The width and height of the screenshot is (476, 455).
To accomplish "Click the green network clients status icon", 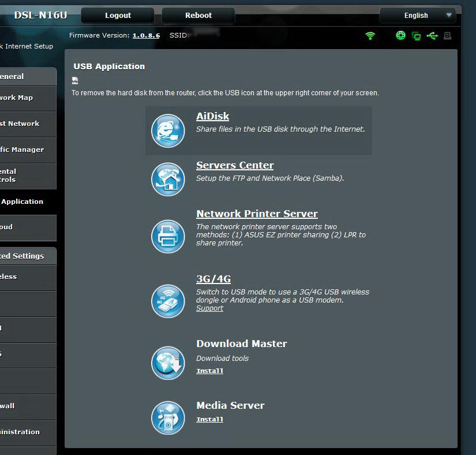I will pyautogui.click(x=416, y=36).
